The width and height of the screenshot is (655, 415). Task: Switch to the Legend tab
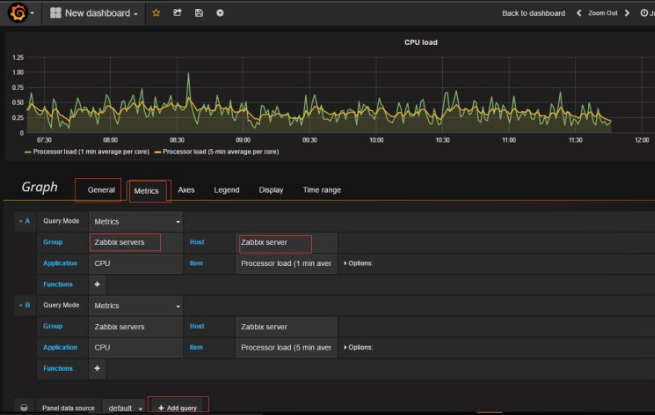(226, 190)
